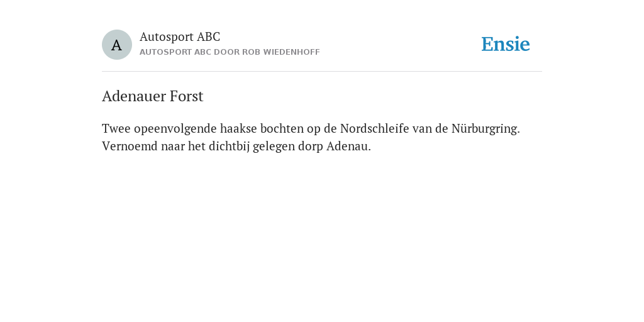Click the word DOOR in the gray subtitle

click(226, 52)
